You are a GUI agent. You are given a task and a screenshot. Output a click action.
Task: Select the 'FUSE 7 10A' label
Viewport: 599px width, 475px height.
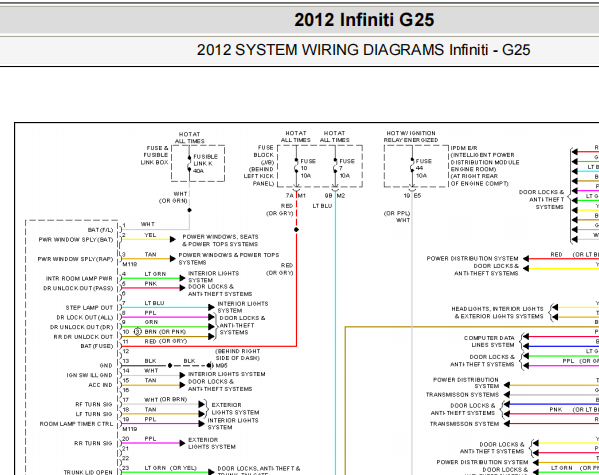point(347,168)
